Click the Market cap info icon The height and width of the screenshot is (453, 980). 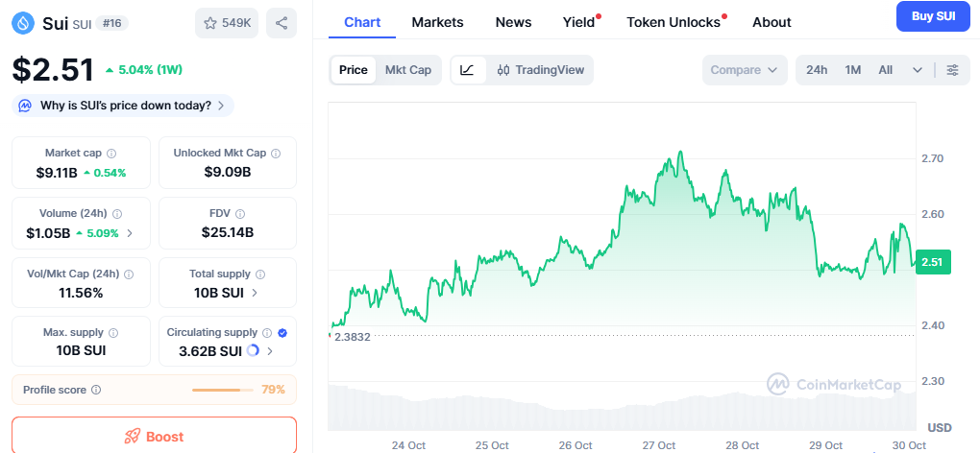coord(112,154)
